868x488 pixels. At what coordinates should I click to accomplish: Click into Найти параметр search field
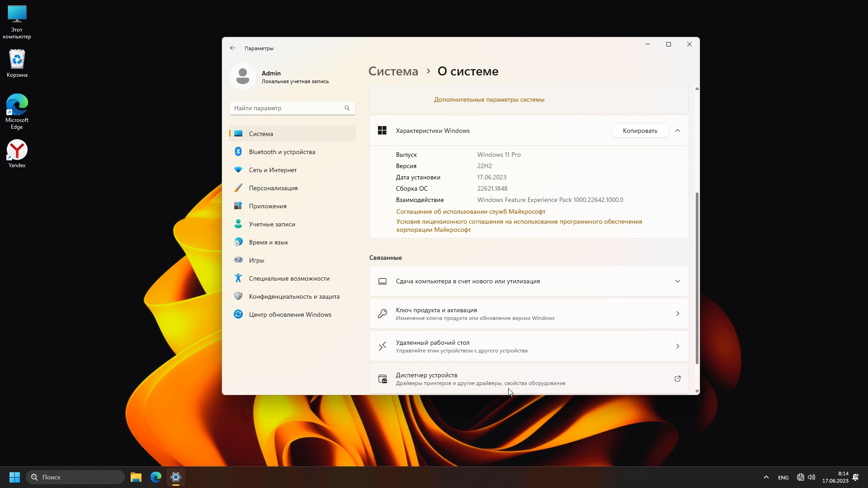click(x=287, y=108)
